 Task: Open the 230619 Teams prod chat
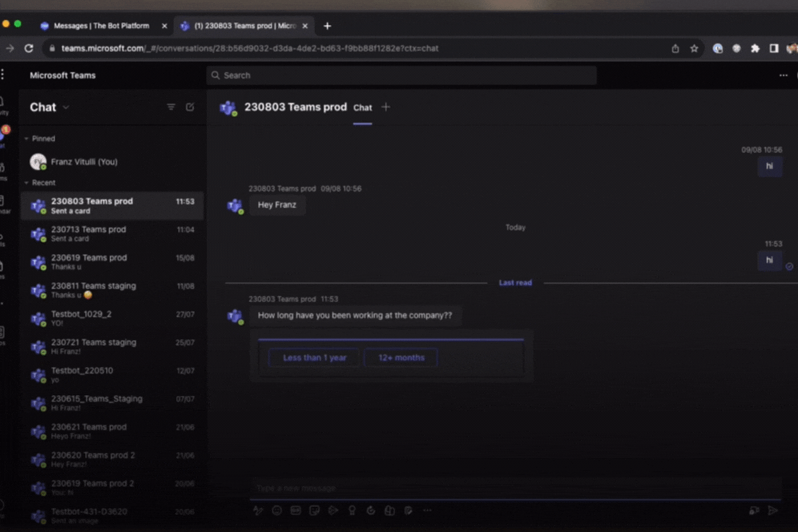click(x=112, y=262)
